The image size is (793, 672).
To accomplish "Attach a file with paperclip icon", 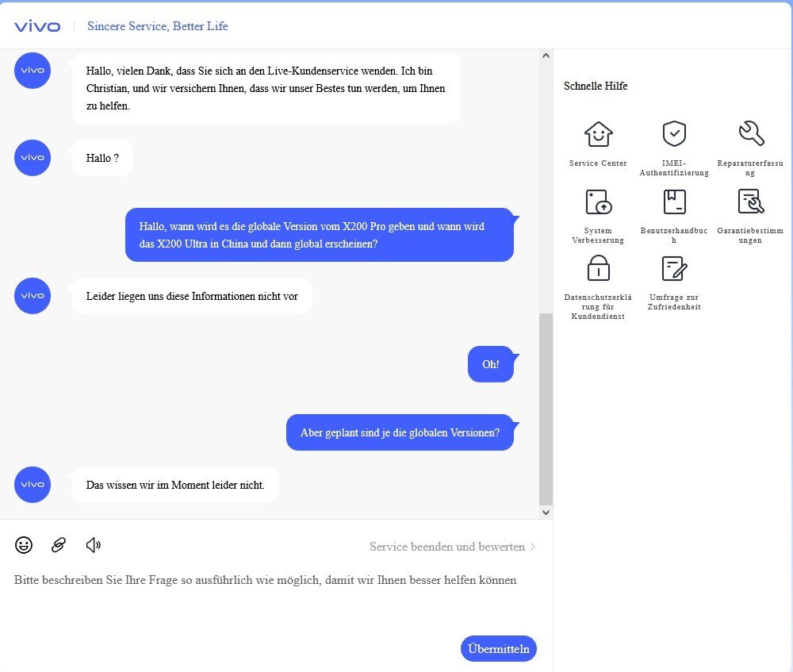I will [x=59, y=545].
